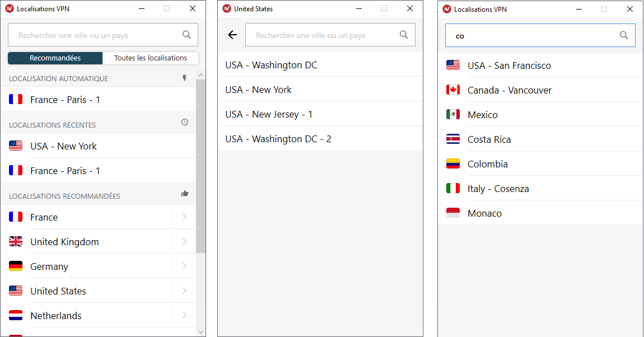
Task: Click the Costa Rica flag icon
Action: pos(453,139)
